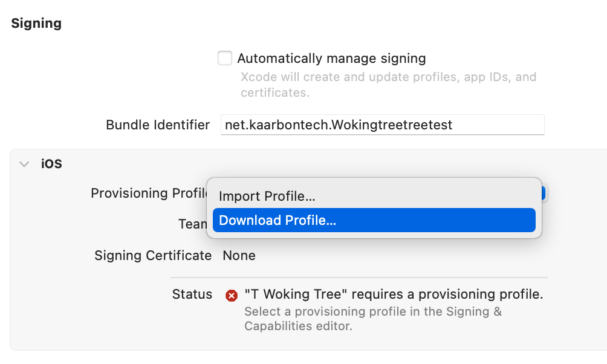Click the iOS section title
This screenshot has width=607, height=364.
pyautogui.click(x=52, y=163)
